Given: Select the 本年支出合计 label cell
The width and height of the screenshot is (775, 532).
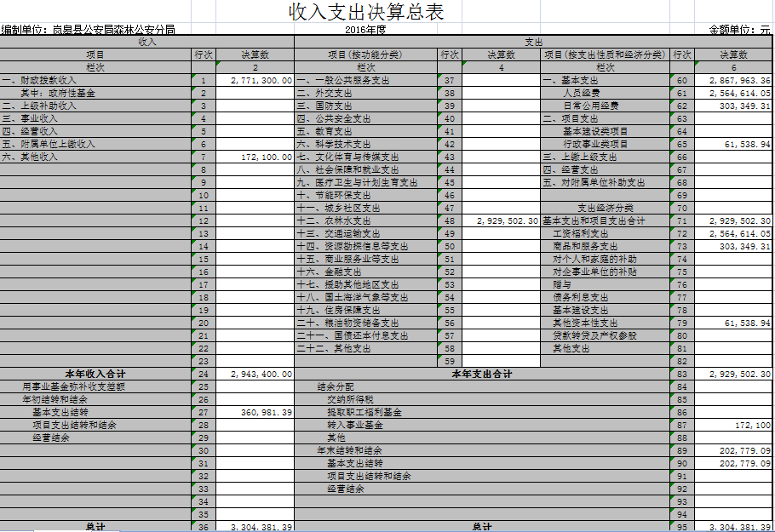Looking at the screenshot, I should (x=481, y=374).
